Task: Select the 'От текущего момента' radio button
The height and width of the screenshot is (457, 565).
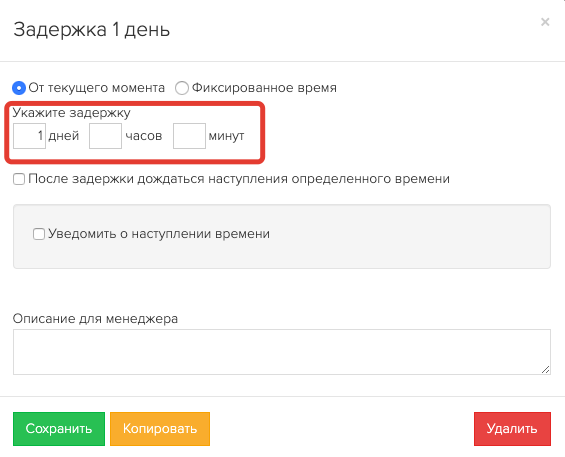Action: pyautogui.click(x=19, y=88)
